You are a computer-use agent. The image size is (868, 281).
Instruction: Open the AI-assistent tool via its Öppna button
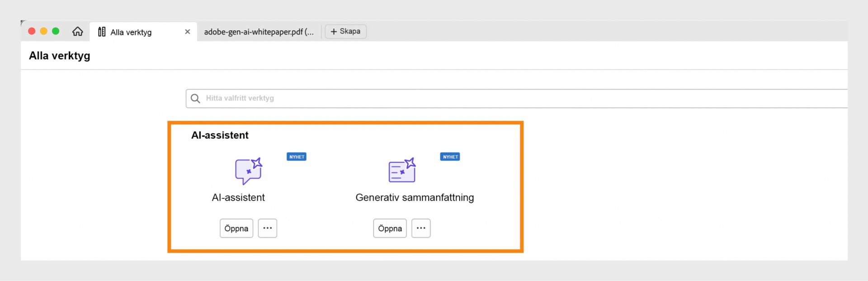click(236, 228)
